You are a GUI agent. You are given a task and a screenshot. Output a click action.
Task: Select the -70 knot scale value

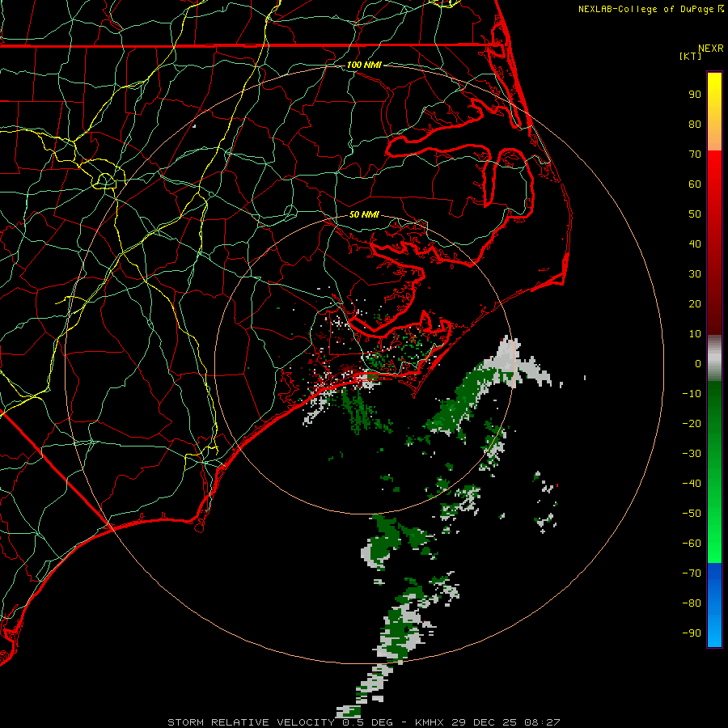[x=692, y=574]
